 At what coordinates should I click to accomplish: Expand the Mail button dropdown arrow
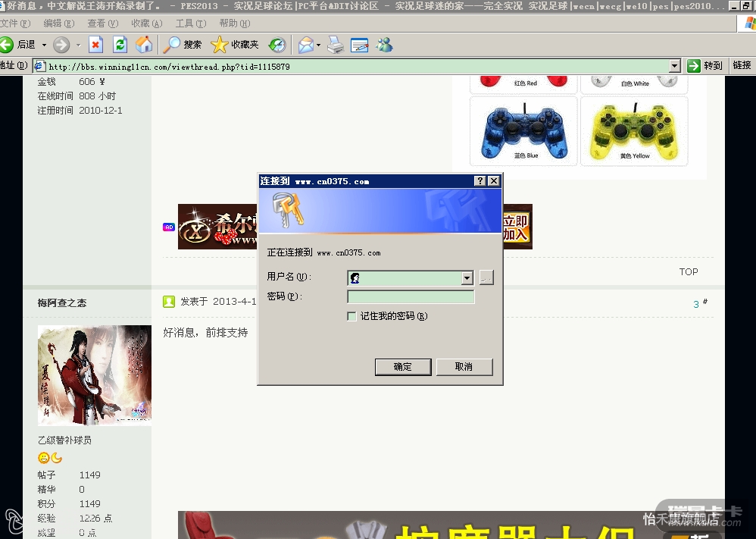click(319, 45)
